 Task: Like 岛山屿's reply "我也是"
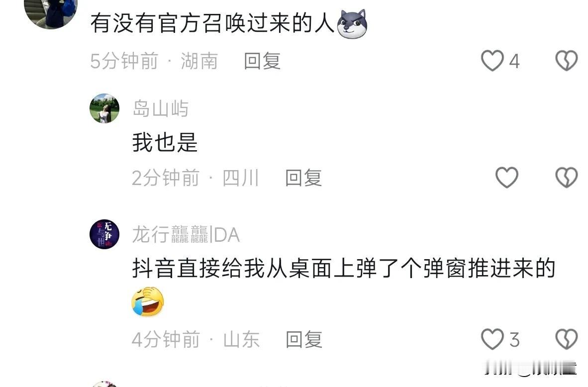(506, 178)
